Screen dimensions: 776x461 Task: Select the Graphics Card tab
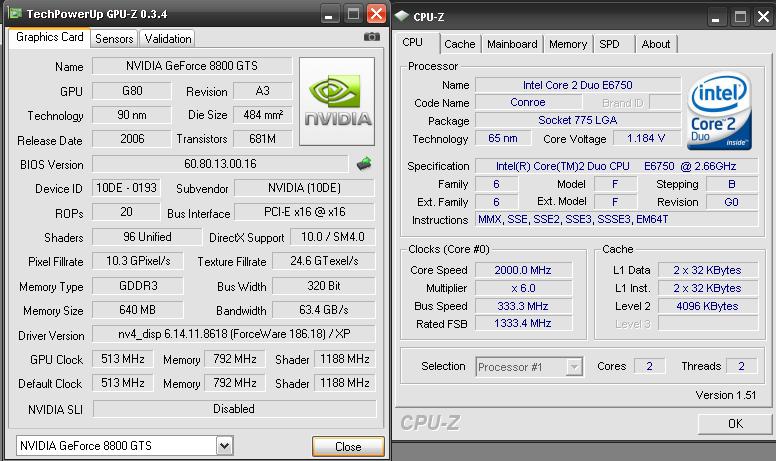tap(49, 37)
